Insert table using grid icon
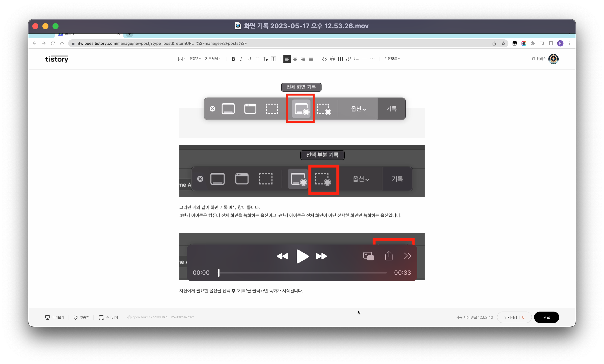This screenshot has width=604, height=364. click(x=340, y=59)
